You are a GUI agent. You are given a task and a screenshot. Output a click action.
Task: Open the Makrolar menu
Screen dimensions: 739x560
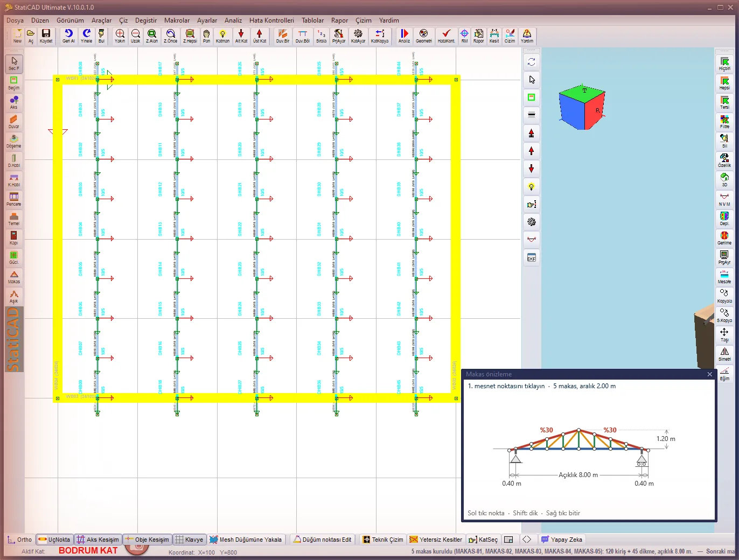tap(177, 20)
